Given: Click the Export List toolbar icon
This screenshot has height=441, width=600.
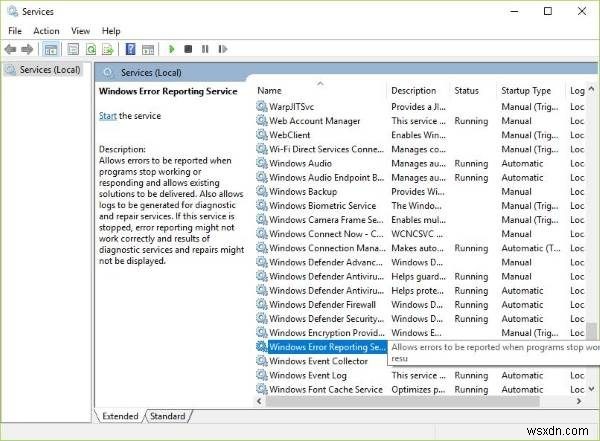Looking at the screenshot, I should [108, 49].
